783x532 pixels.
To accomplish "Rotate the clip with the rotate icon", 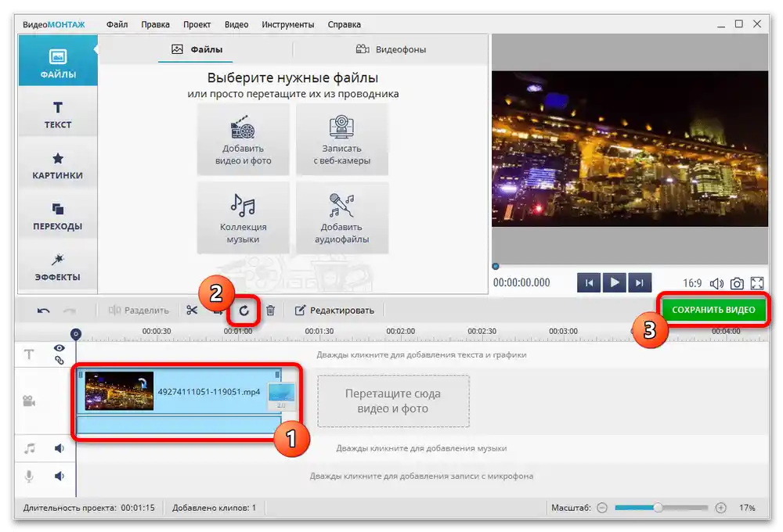I will tap(244, 311).
